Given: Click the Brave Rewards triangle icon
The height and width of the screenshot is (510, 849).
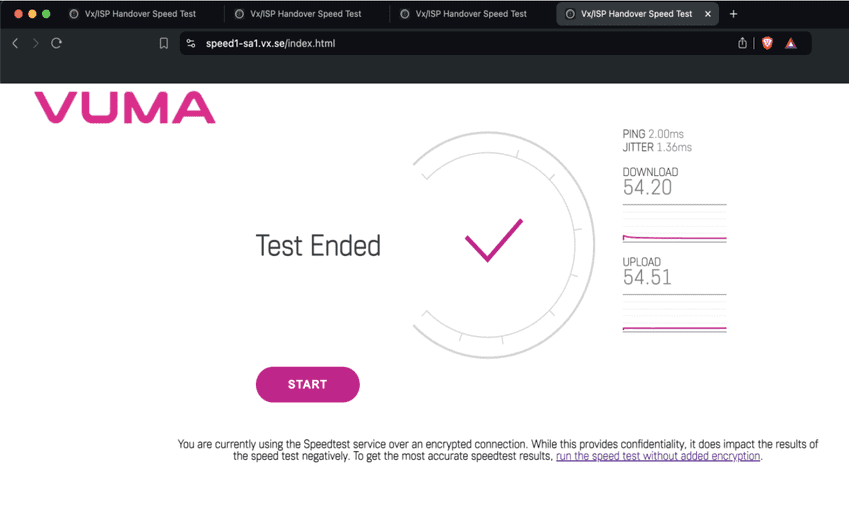Looking at the screenshot, I should (x=791, y=43).
